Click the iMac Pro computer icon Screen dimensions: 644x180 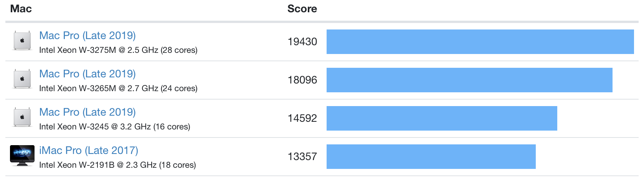22,155
